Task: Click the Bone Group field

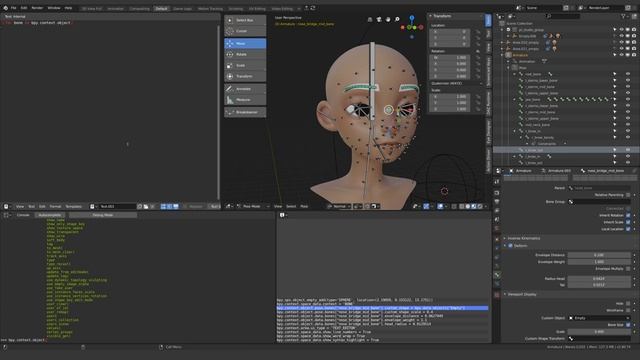Action: [x=599, y=202]
